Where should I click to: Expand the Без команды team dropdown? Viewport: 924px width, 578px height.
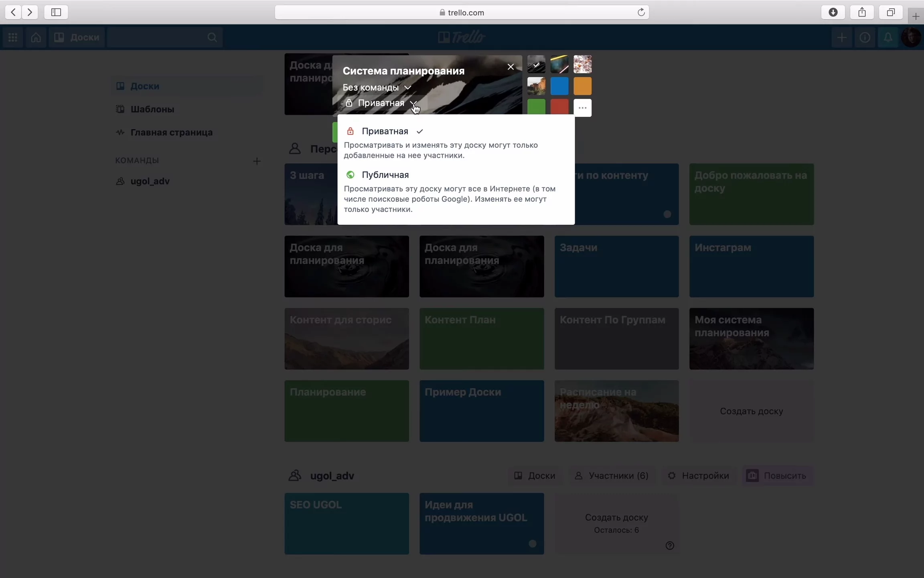377,88
